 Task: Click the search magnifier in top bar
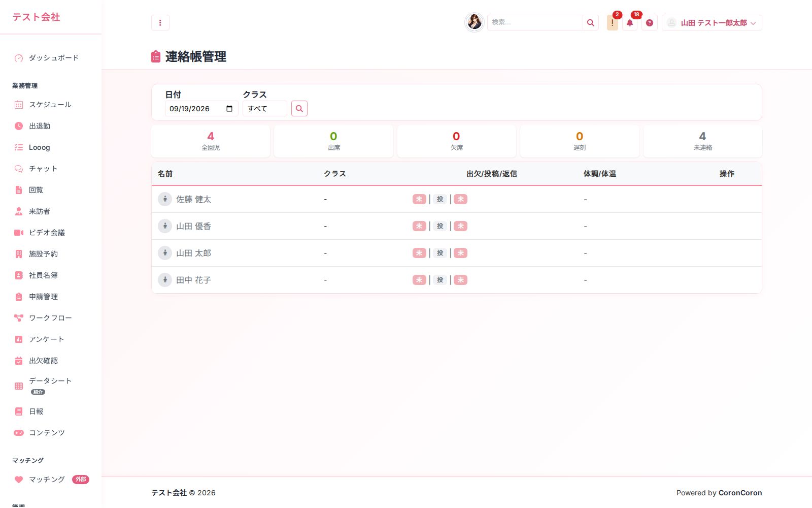tap(591, 22)
